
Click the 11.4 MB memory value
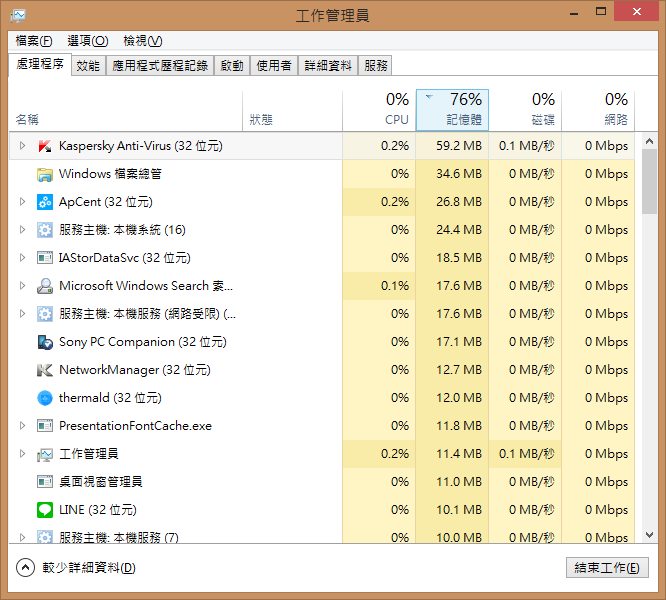pos(459,454)
